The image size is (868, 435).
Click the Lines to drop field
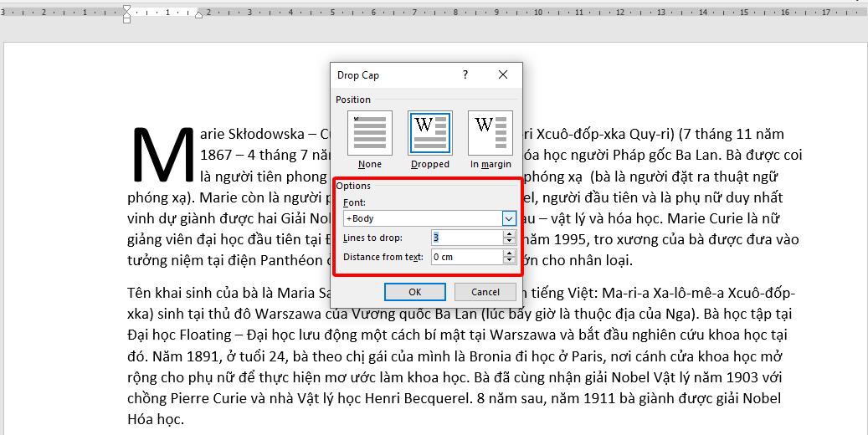(x=467, y=238)
